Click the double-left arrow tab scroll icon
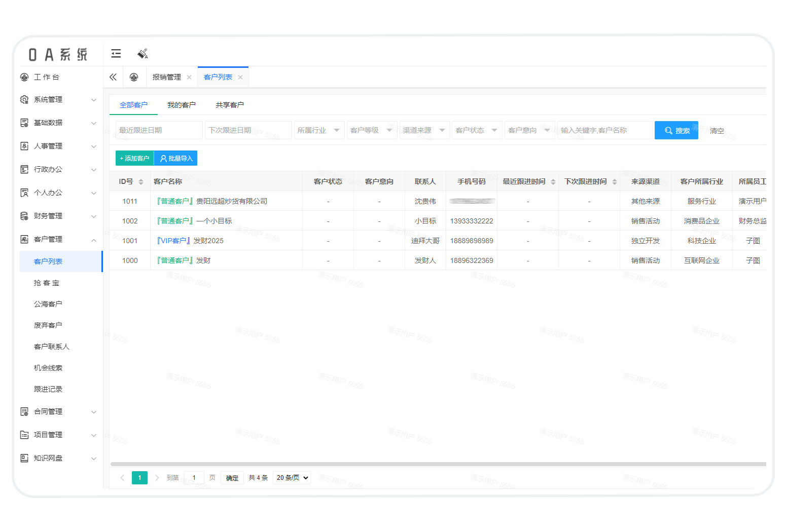Screen dimensions: 786x532 coord(113,77)
